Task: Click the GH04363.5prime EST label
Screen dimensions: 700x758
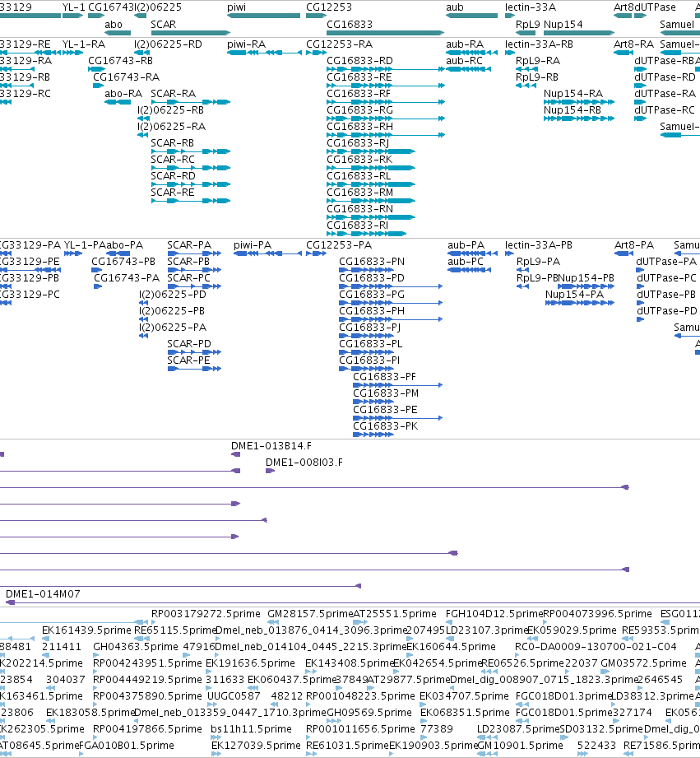Action: point(136,647)
